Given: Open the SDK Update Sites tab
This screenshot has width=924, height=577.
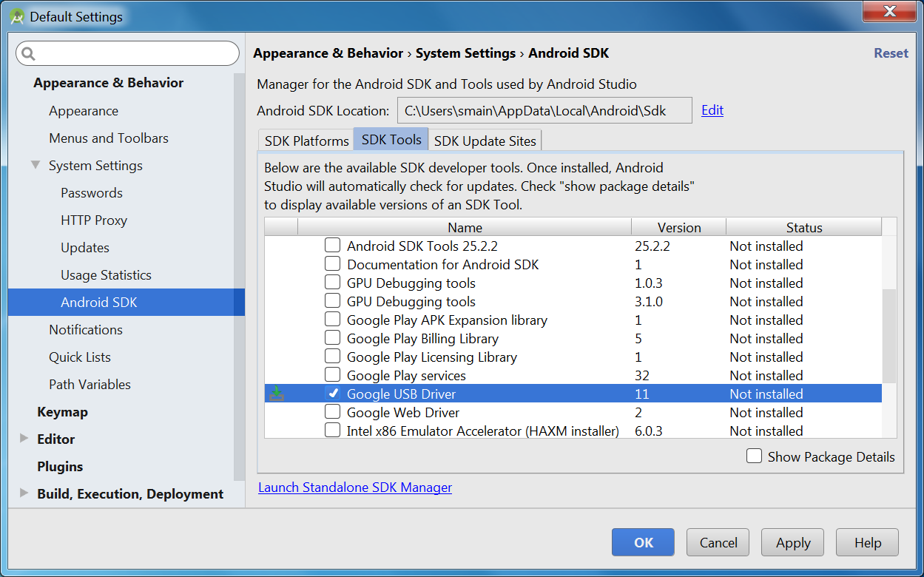Looking at the screenshot, I should (x=485, y=141).
